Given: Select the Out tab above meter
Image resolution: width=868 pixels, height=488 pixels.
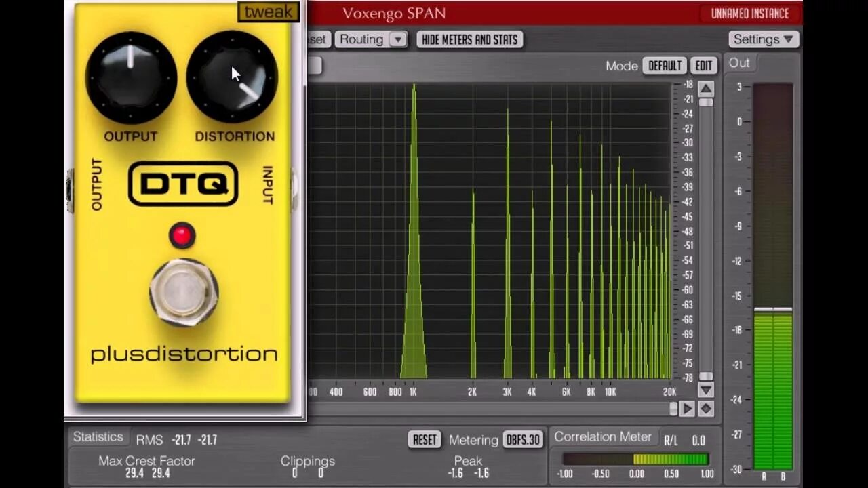Looking at the screenshot, I should pyautogui.click(x=739, y=63).
